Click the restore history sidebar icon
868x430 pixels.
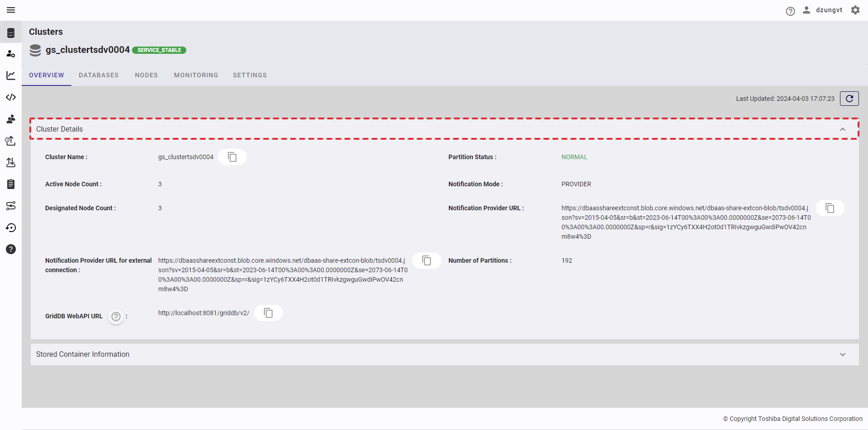tap(11, 227)
